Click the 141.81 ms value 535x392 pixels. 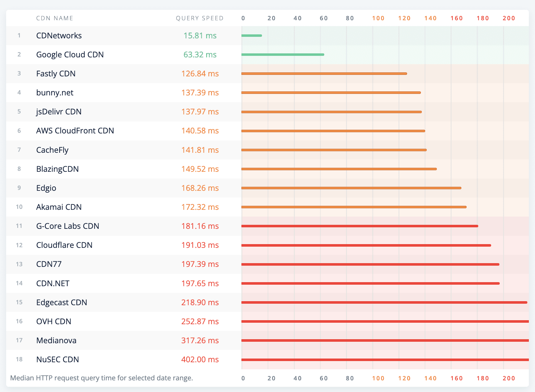200,150
